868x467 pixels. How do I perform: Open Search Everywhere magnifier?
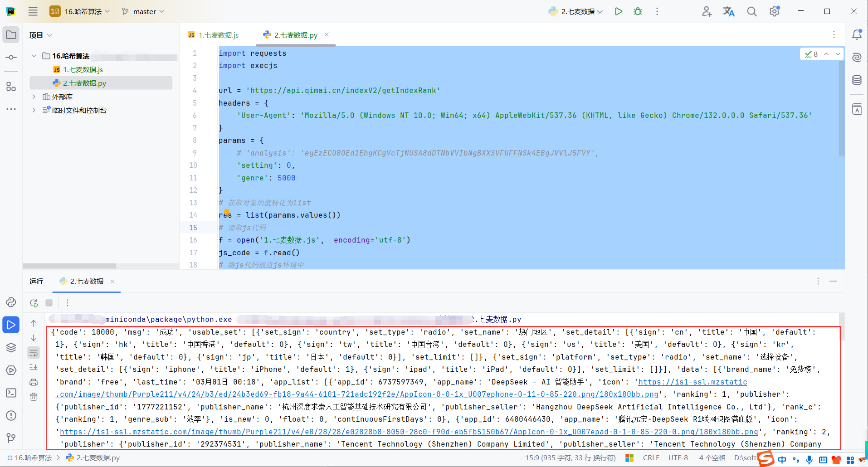tap(752, 11)
